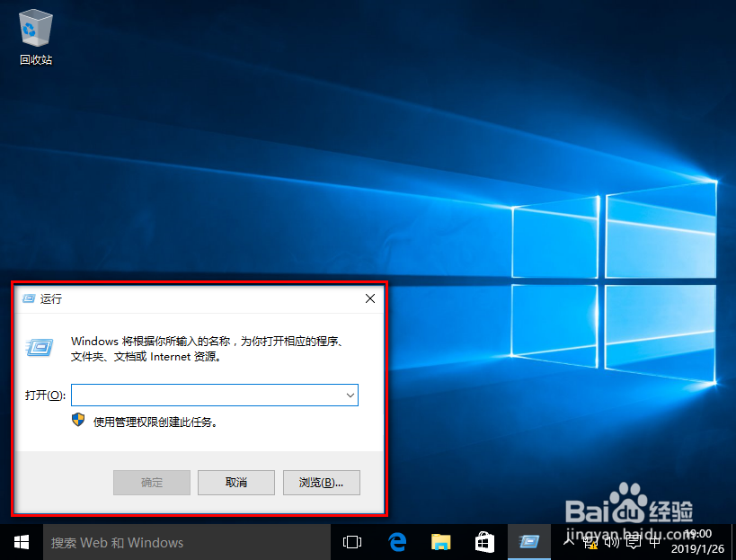Open the network status tray icon
This screenshot has width=736, height=560.
(x=590, y=543)
